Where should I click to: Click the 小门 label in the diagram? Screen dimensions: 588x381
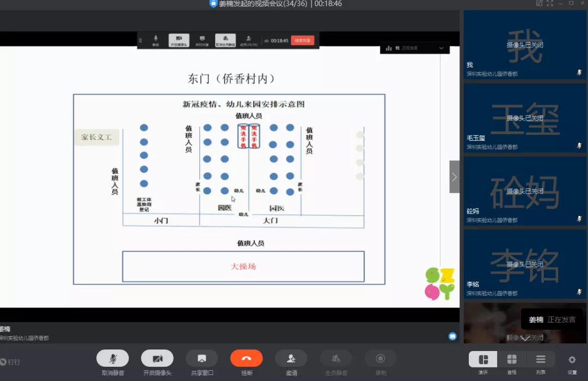[161, 220]
